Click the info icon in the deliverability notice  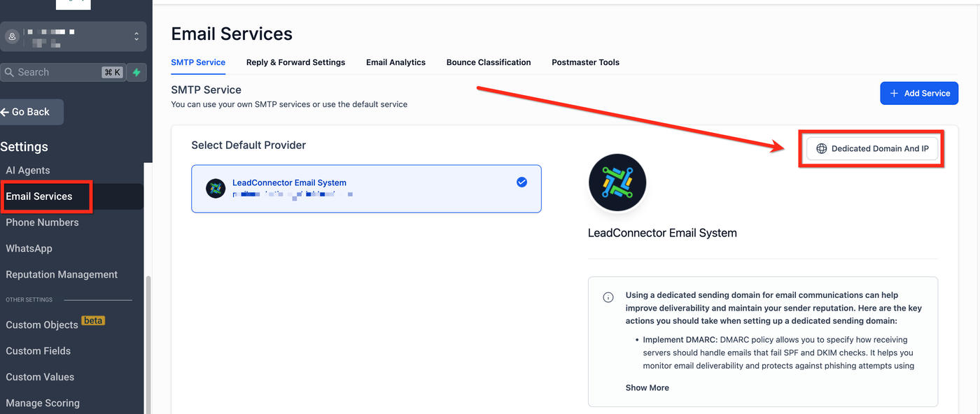[x=608, y=297]
